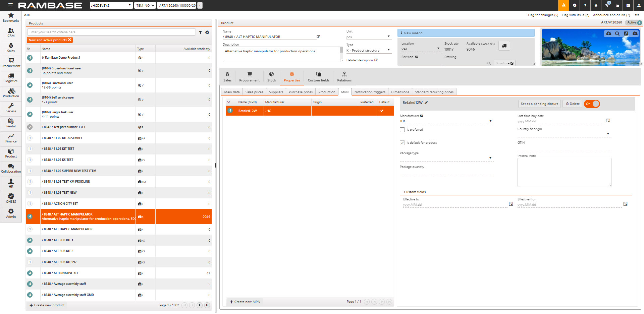Toggle the MPN On switch off
This screenshot has height=314, width=644.
pos(592,104)
